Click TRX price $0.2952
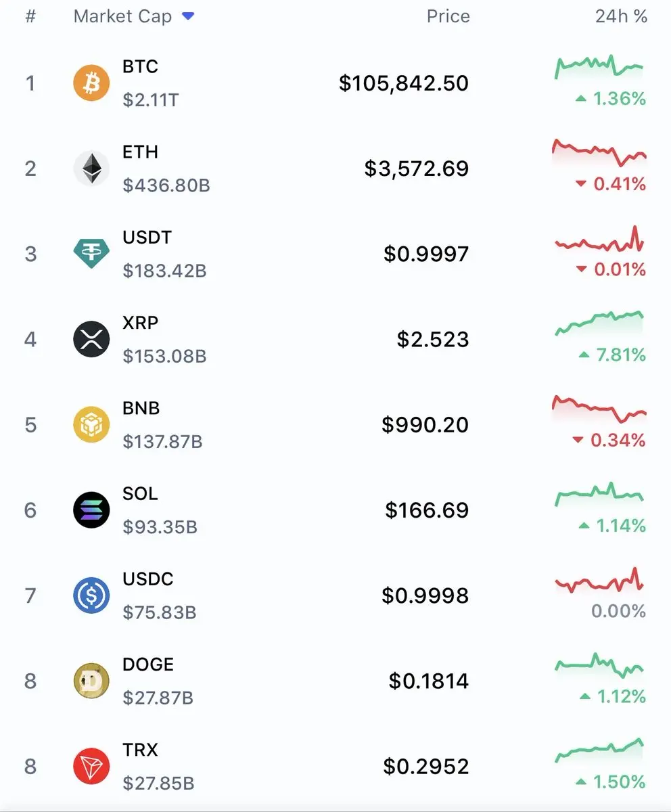The image size is (671, 812). pyautogui.click(x=426, y=766)
